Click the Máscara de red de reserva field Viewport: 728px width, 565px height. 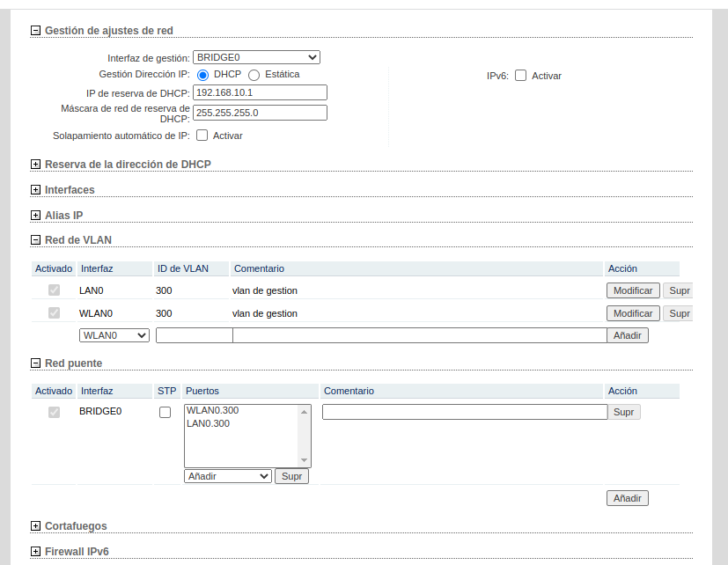point(260,113)
